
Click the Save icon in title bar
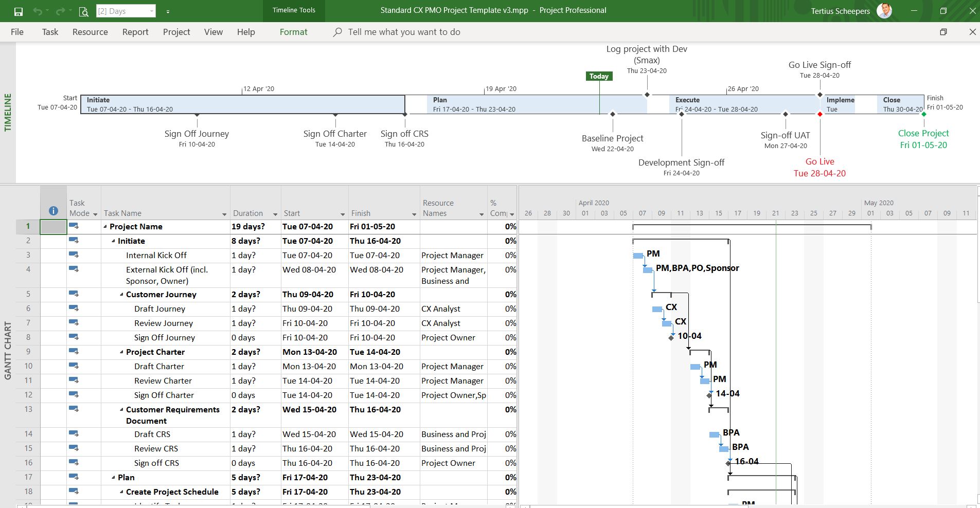[19, 11]
